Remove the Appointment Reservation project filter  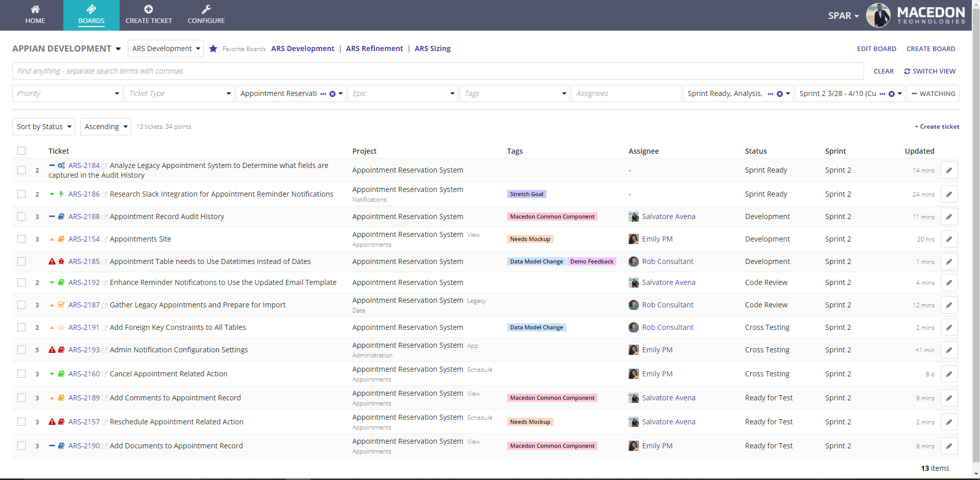[332, 94]
